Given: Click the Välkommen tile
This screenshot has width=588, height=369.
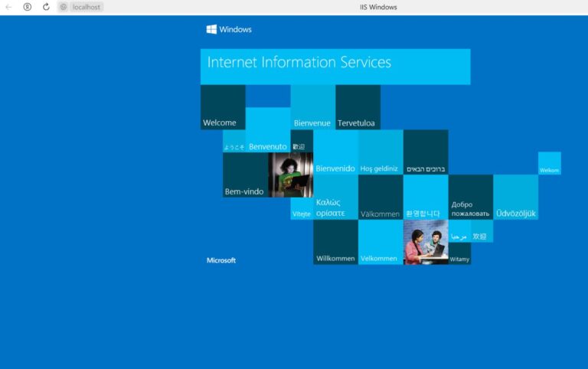Looking at the screenshot, I should (x=381, y=198).
